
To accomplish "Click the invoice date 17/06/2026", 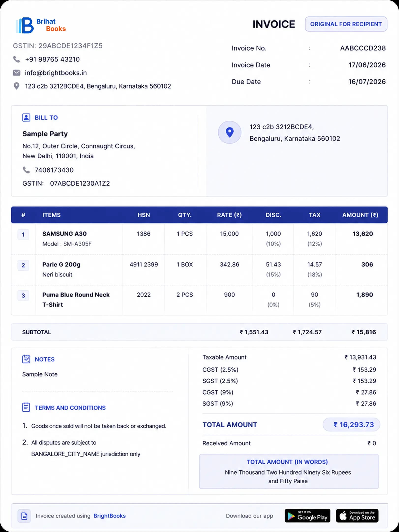I will [x=367, y=65].
